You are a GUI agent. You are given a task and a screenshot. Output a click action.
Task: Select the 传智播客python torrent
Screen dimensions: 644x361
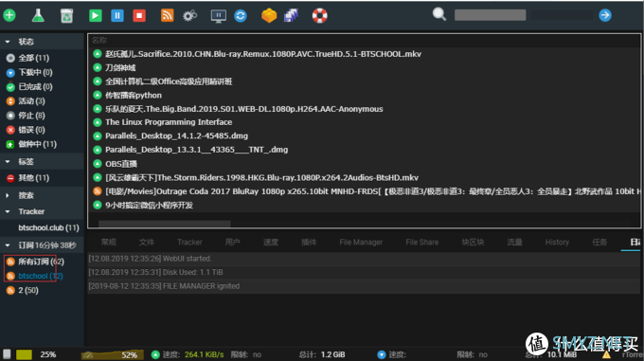click(x=134, y=95)
